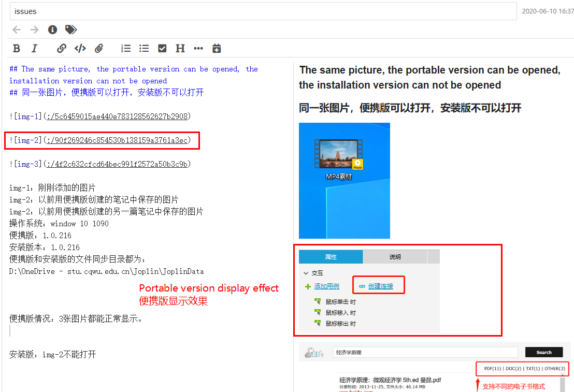Image resolution: width=574 pixels, height=392 pixels.
Task: Toggle italic formatting
Action: (x=34, y=48)
